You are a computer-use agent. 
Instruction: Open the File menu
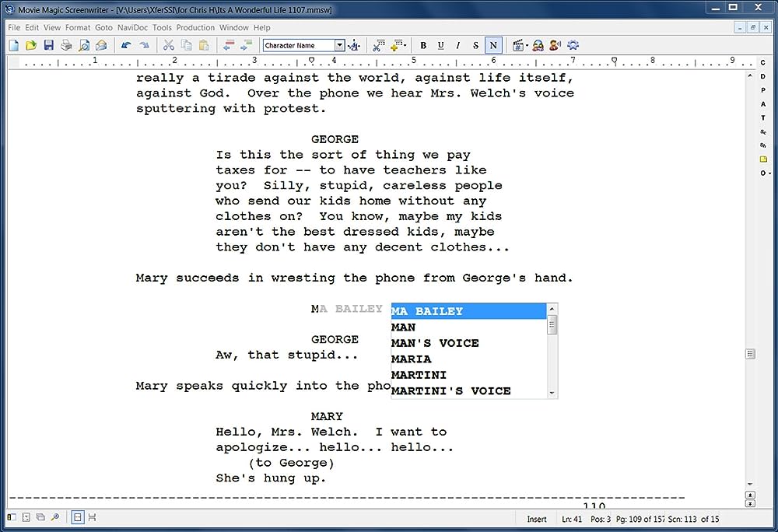pos(14,28)
